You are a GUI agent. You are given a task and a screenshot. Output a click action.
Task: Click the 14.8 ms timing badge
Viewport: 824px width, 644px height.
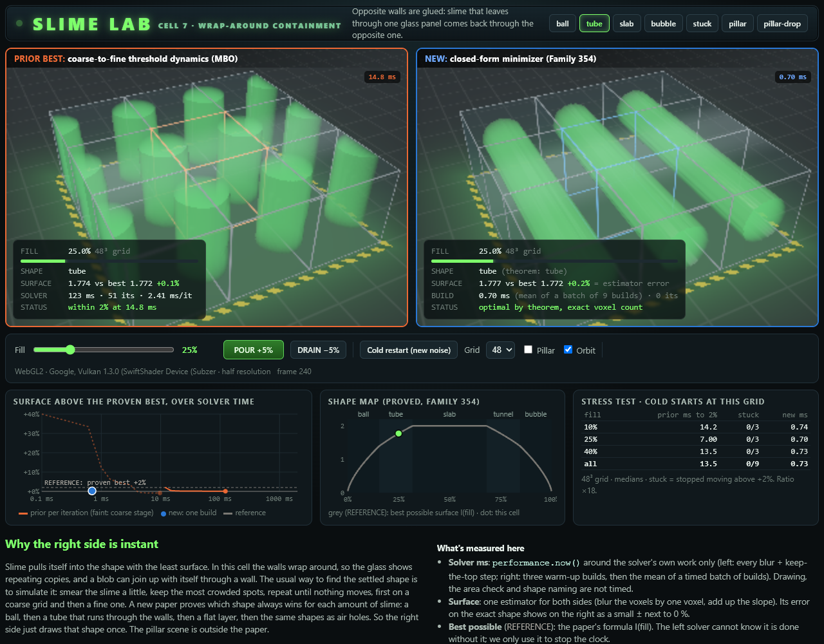[x=382, y=77]
